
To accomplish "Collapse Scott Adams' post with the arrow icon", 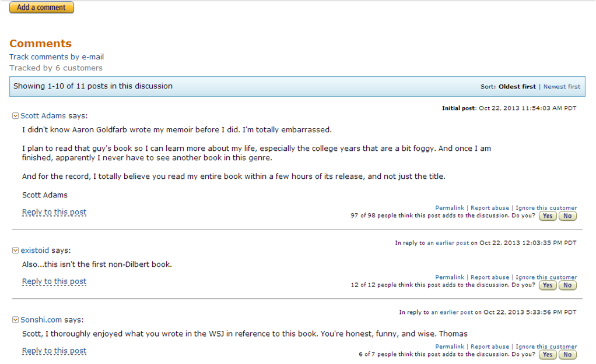I will (15, 116).
